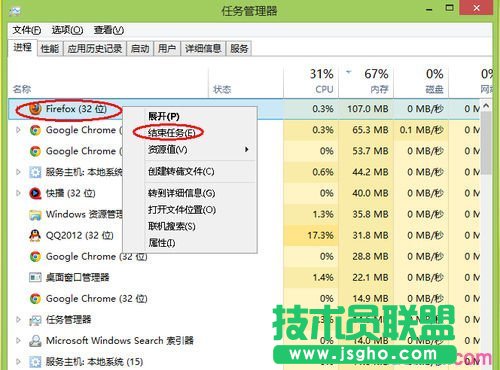
Task: Expand the first Google Chrome process group
Action: (18, 130)
